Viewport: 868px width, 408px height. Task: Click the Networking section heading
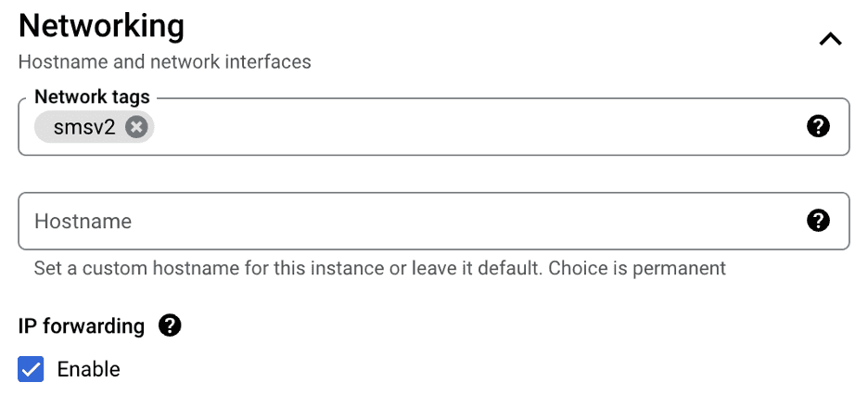pyautogui.click(x=101, y=26)
